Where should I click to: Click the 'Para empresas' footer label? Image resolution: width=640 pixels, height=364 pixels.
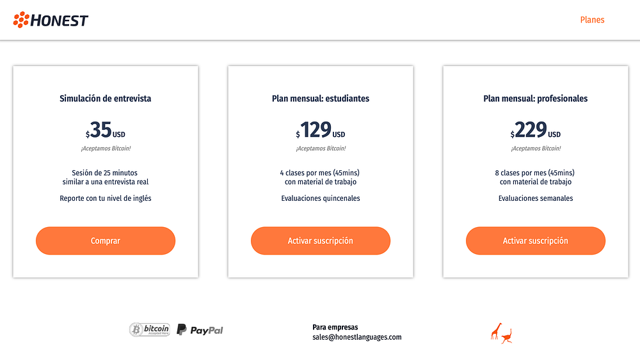point(335,327)
